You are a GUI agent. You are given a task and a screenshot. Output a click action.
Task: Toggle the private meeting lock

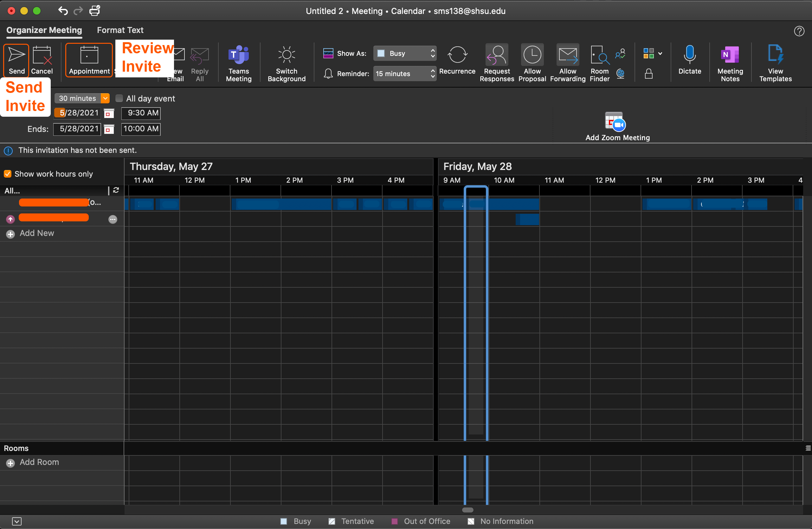pyautogui.click(x=649, y=74)
